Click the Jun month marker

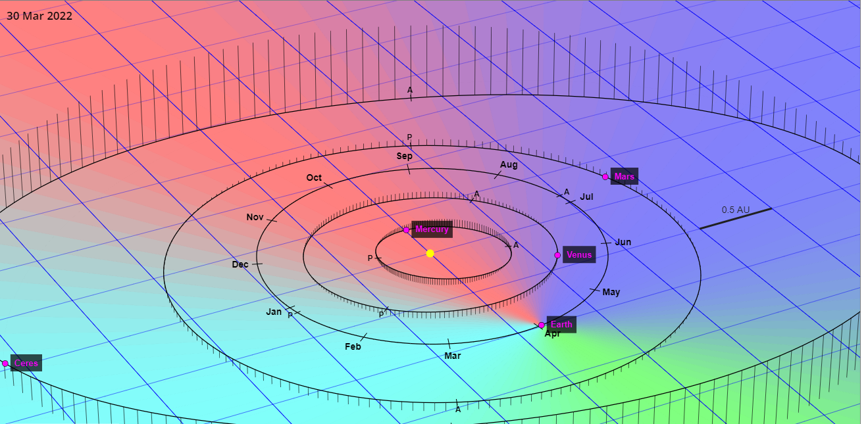623,242
